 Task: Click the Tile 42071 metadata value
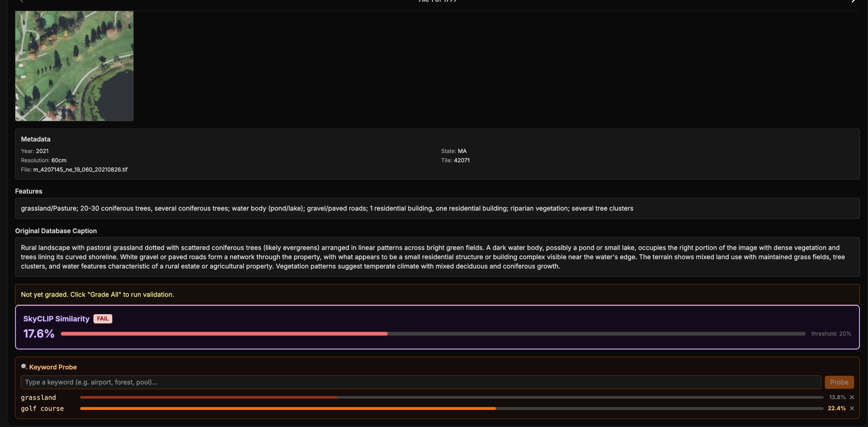(461, 160)
